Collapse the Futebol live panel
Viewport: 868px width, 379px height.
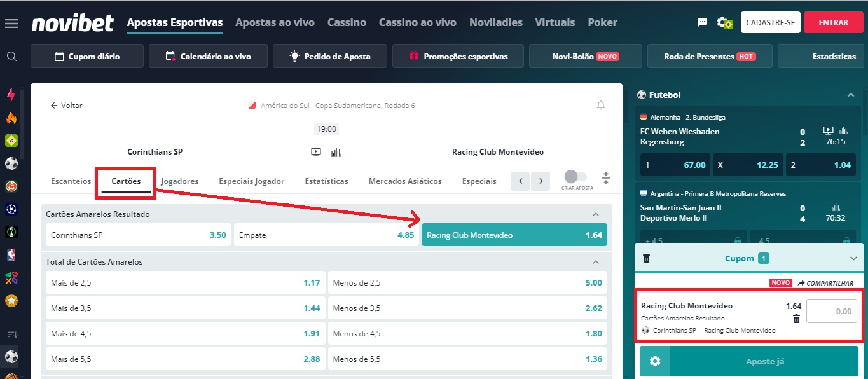850,95
